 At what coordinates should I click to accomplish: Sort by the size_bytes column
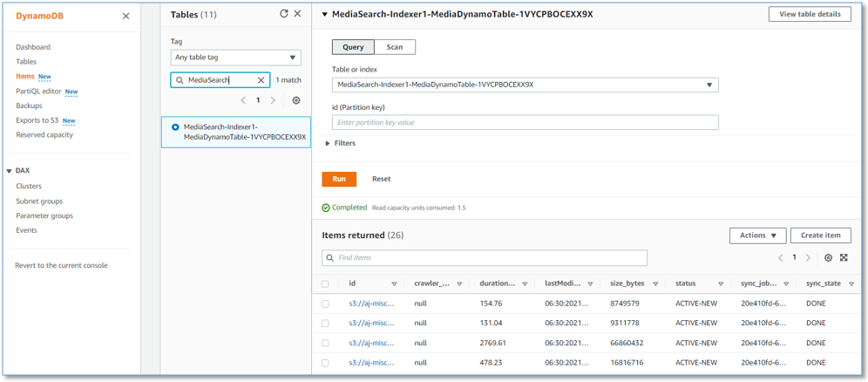(x=655, y=283)
